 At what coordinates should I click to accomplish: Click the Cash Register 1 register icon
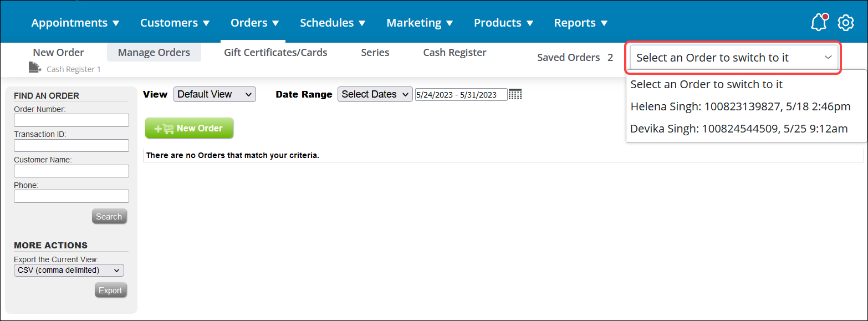click(x=34, y=67)
